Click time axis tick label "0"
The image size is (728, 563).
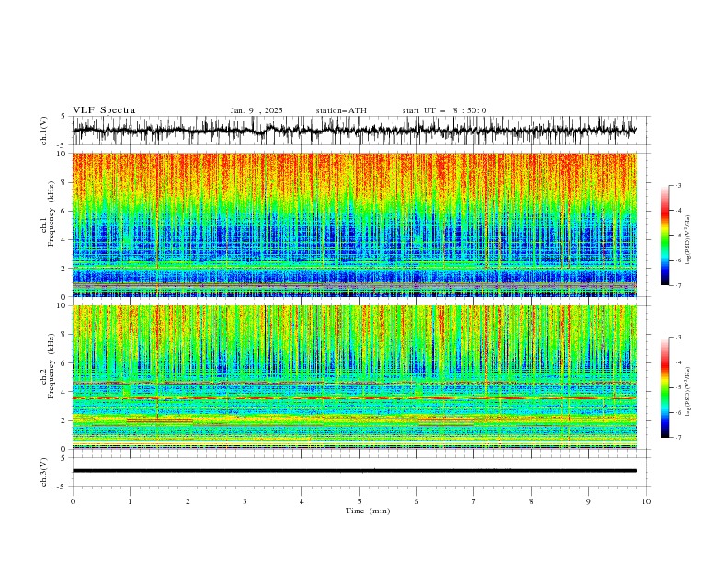(x=73, y=501)
